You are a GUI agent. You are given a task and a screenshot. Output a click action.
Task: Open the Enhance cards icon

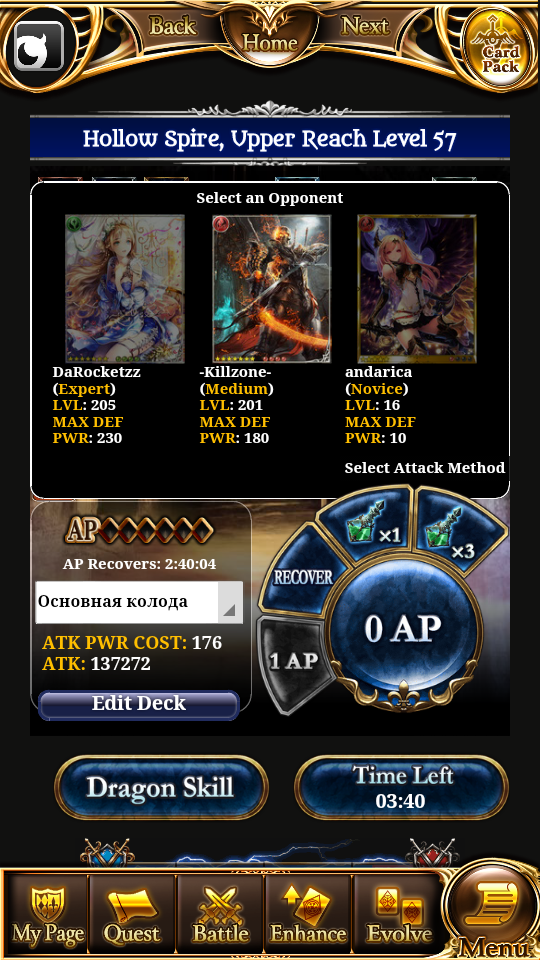tap(308, 914)
